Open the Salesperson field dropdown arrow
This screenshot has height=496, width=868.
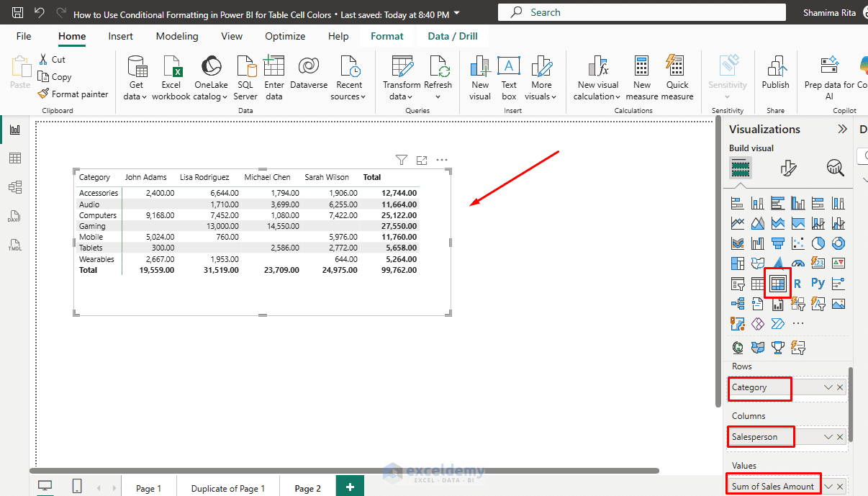coord(828,437)
